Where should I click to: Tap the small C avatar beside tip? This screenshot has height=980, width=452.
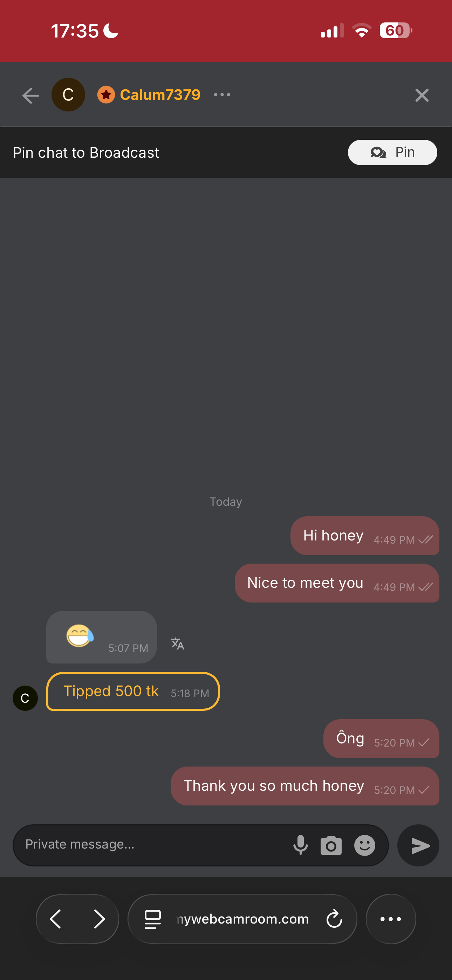click(x=25, y=698)
